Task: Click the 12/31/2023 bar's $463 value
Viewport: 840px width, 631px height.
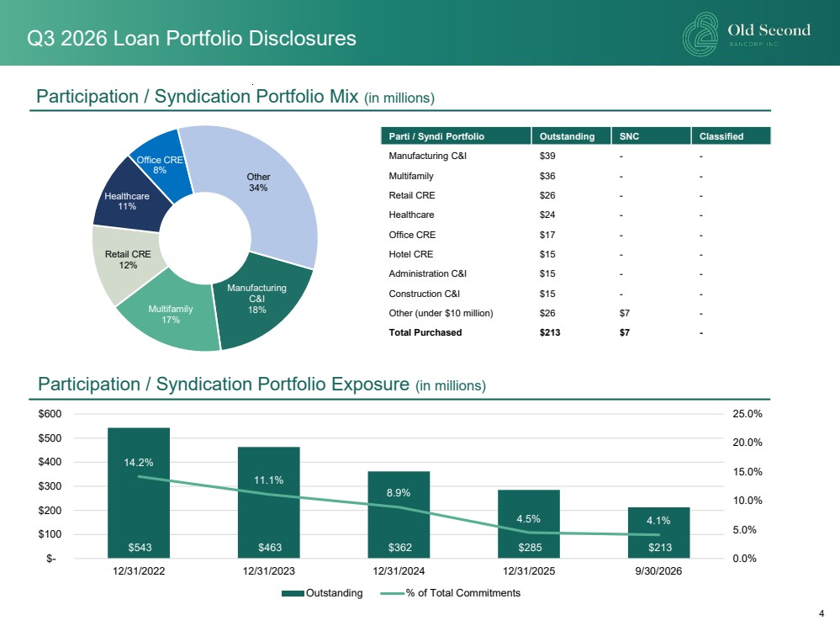Action: [270, 548]
